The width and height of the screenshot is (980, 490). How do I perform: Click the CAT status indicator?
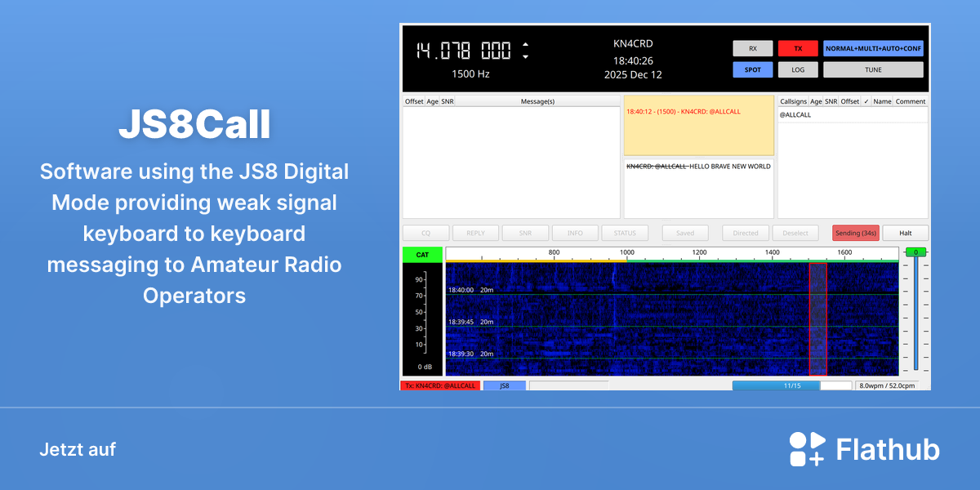[422, 254]
